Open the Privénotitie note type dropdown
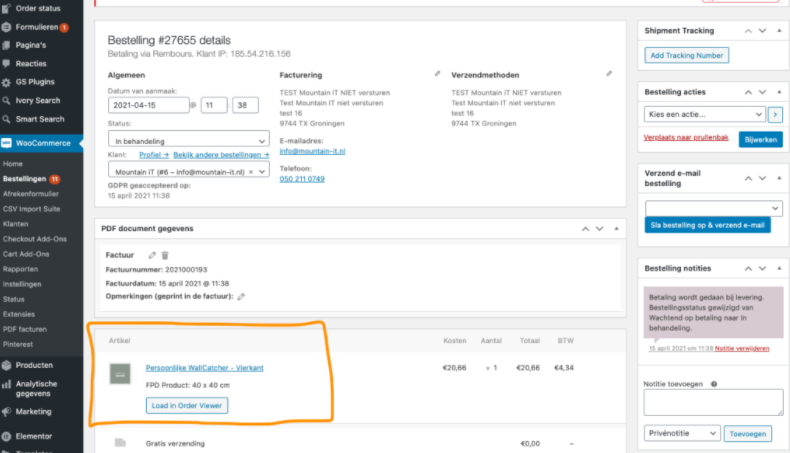This screenshot has width=790, height=453. click(x=682, y=433)
